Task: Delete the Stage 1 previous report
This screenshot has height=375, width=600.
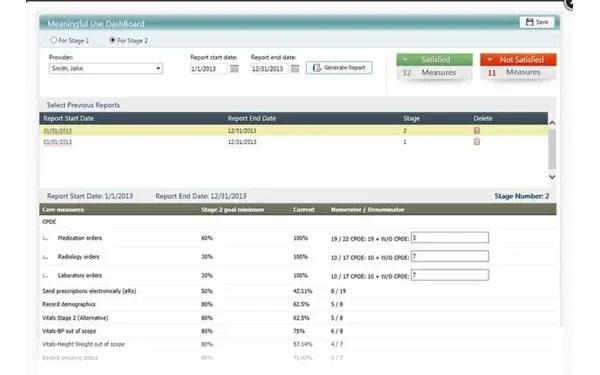Action: point(477,142)
